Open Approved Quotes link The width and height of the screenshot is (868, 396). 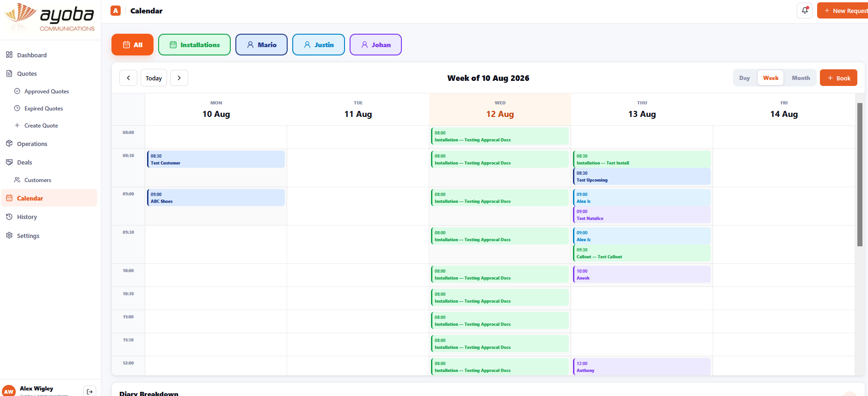(x=46, y=91)
